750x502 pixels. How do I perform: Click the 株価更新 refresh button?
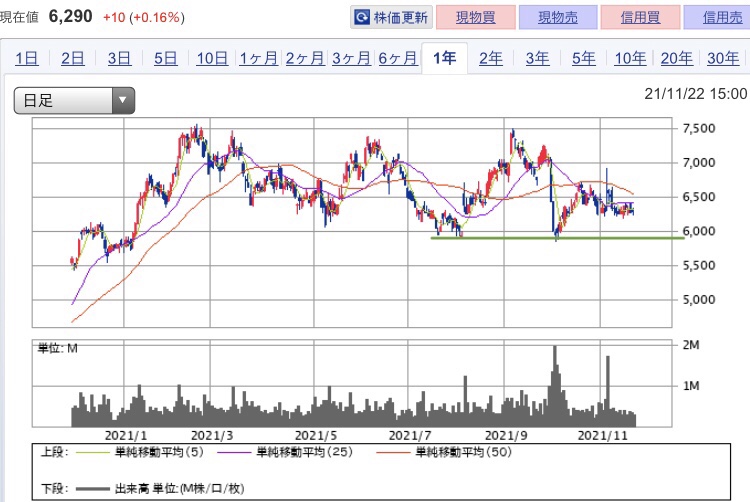click(x=391, y=18)
